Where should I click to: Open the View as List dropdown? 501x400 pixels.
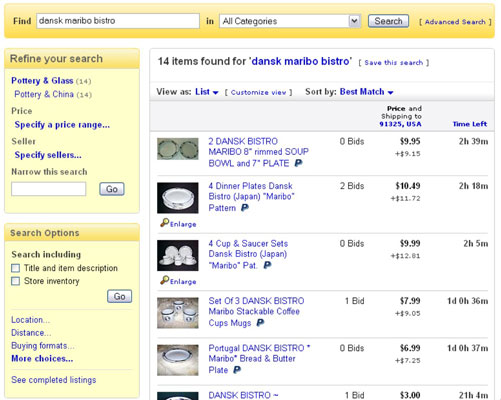coord(207,92)
